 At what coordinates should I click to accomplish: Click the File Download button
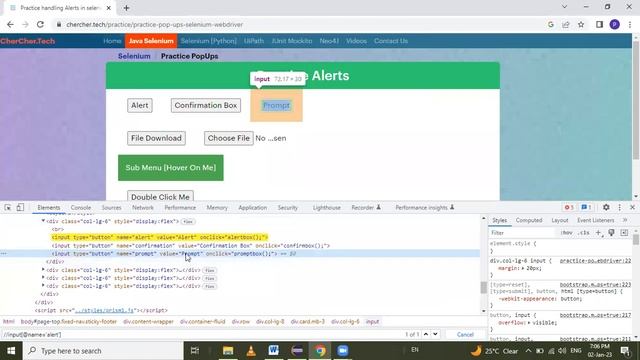point(156,138)
